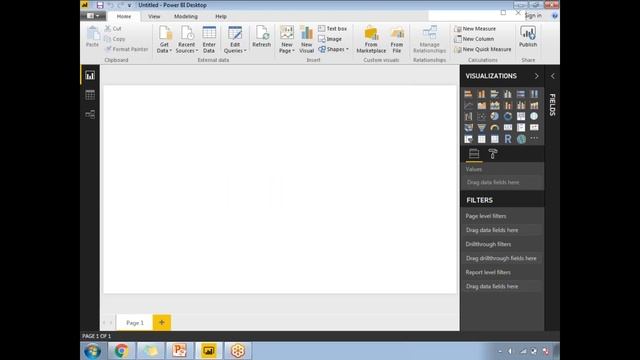
Task: Add a new page with the plus button
Action: 162,322
